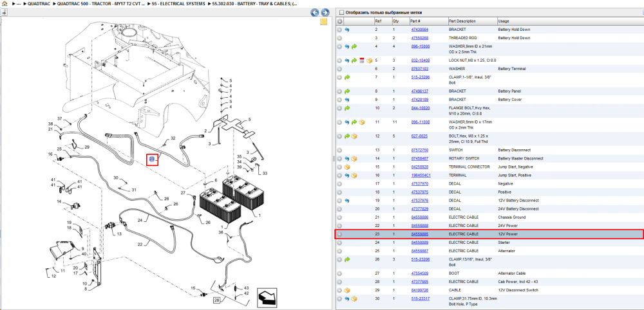
Task: Click the add-all plus icon in table header
Action: coord(339,21)
